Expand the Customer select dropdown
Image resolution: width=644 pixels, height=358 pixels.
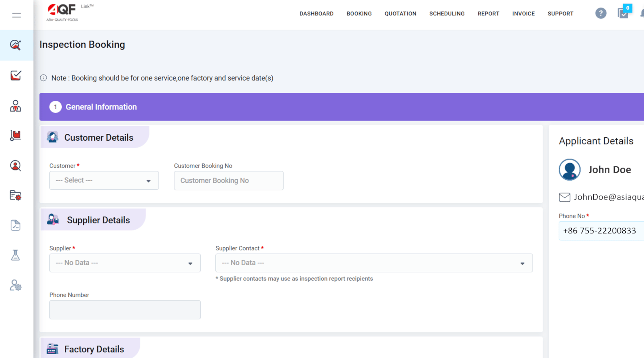104,180
